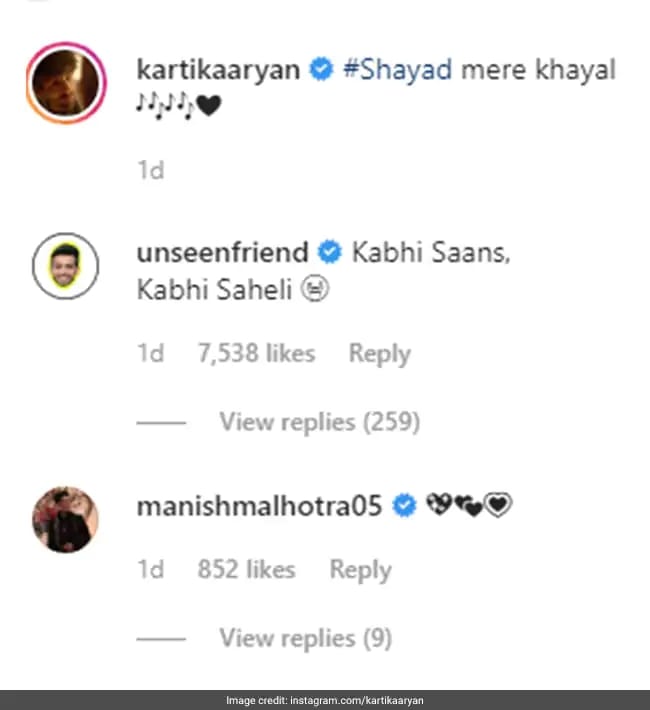
Task: Click manishmalhotra05's verified checkmark
Action: 404,507
